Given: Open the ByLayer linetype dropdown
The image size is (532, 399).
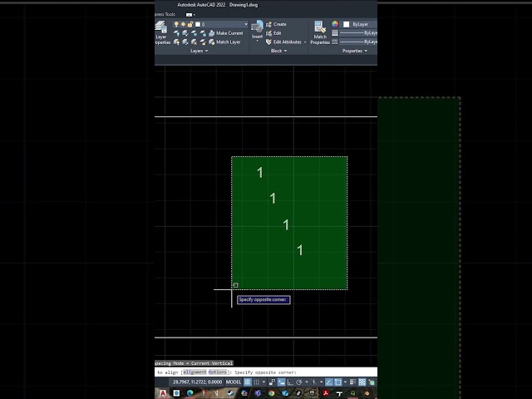Looking at the screenshot, I should [x=358, y=42].
